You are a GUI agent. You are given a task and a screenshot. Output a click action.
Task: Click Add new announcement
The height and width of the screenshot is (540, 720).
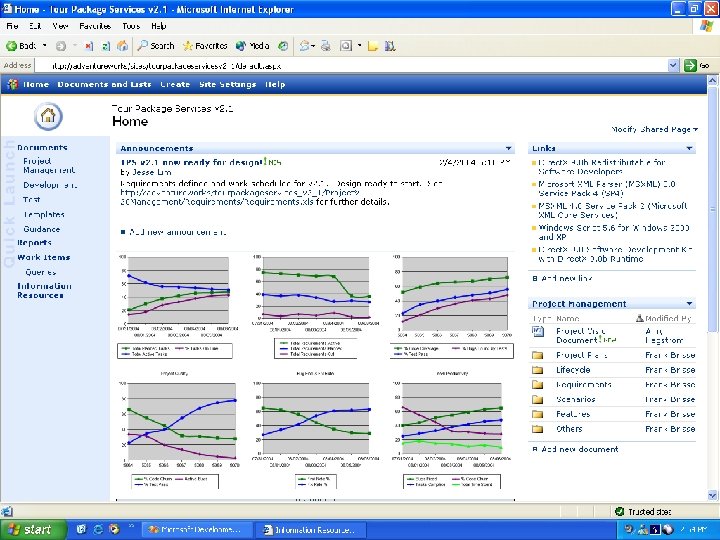(178, 232)
